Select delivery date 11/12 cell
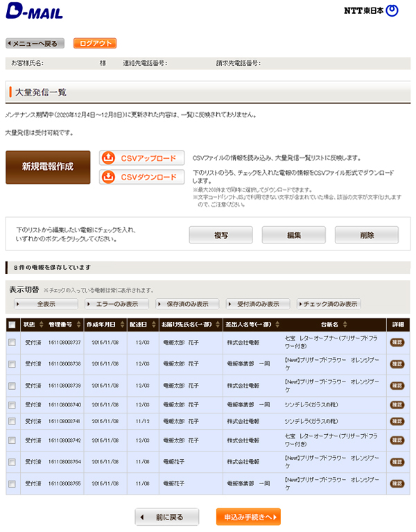The width and height of the screenshot is (416, 532). tap(142, 422)
